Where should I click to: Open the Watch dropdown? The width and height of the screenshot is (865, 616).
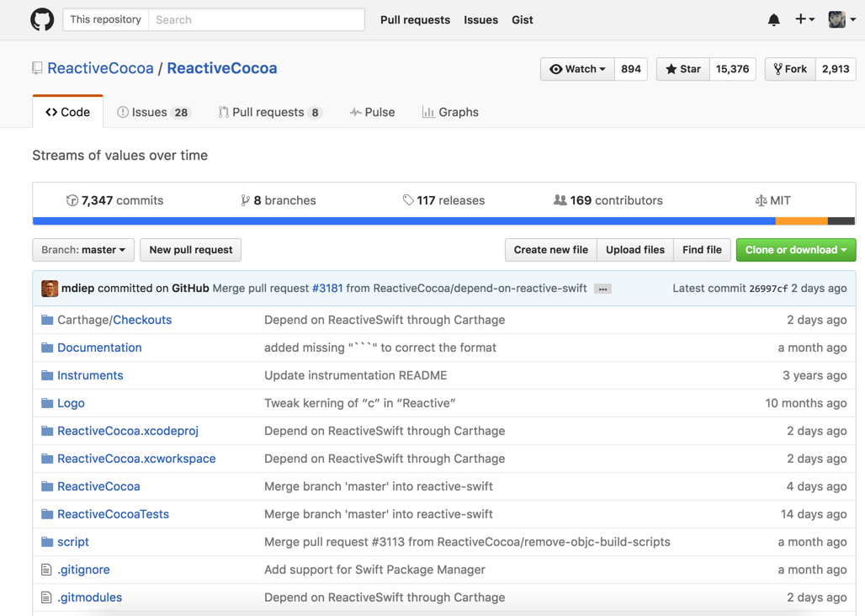[577, 69]
